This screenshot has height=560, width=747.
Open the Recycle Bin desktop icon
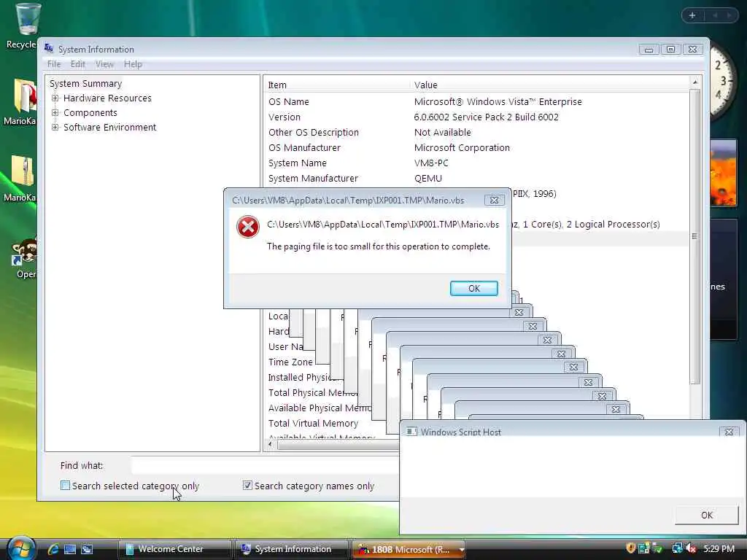pyautogui.click(x=25, y=26)
